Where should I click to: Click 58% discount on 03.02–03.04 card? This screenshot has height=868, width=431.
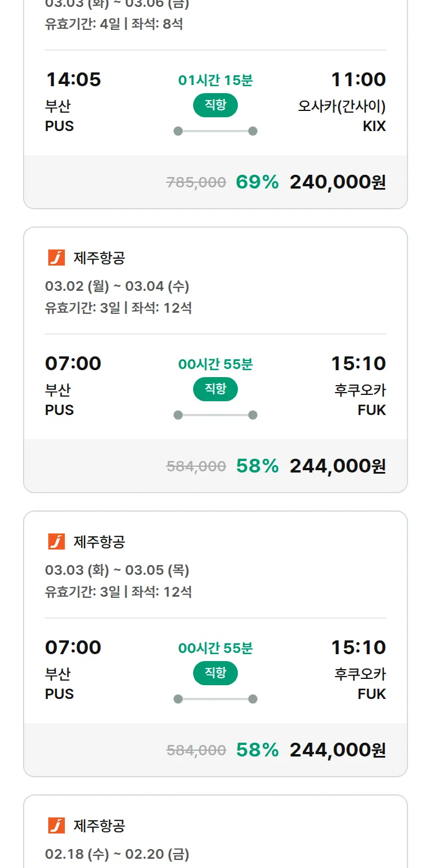[x=257, y=466]
